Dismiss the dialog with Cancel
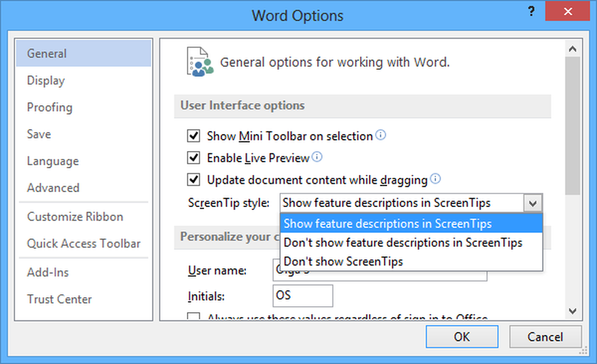The height and width of the screenshot is (364, 597). 544,337
